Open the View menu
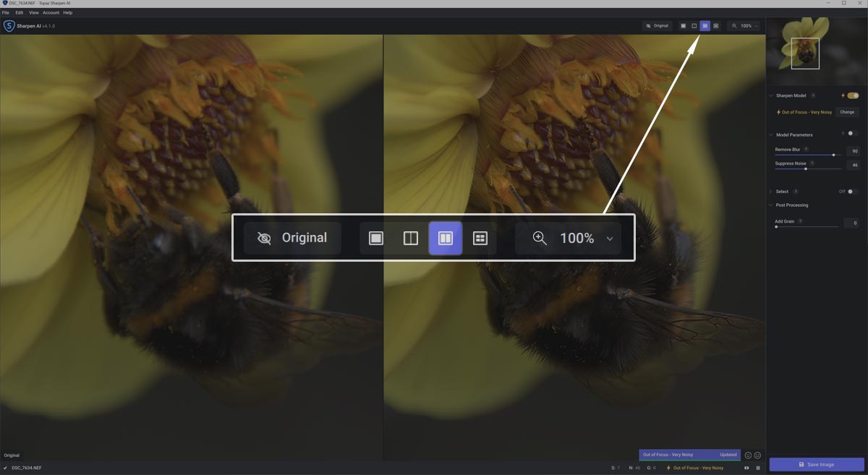868x475 pixels. click(33, 12)
